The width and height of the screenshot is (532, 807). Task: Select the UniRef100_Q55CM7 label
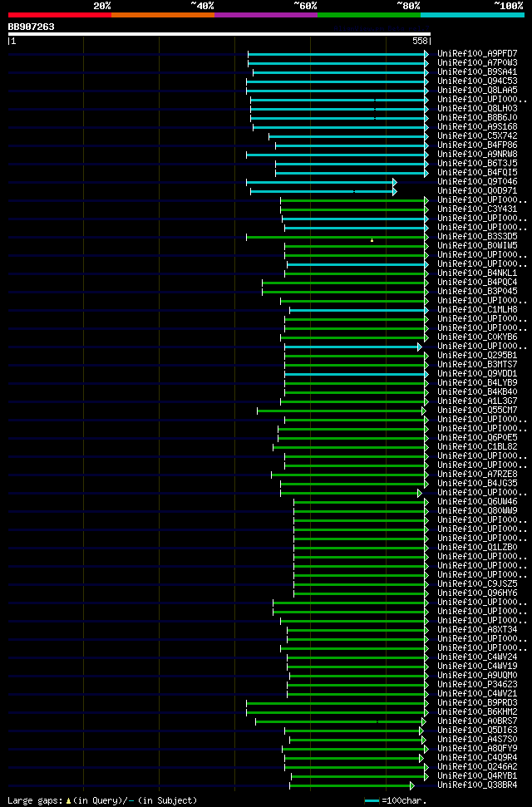[x=477, y=411]
